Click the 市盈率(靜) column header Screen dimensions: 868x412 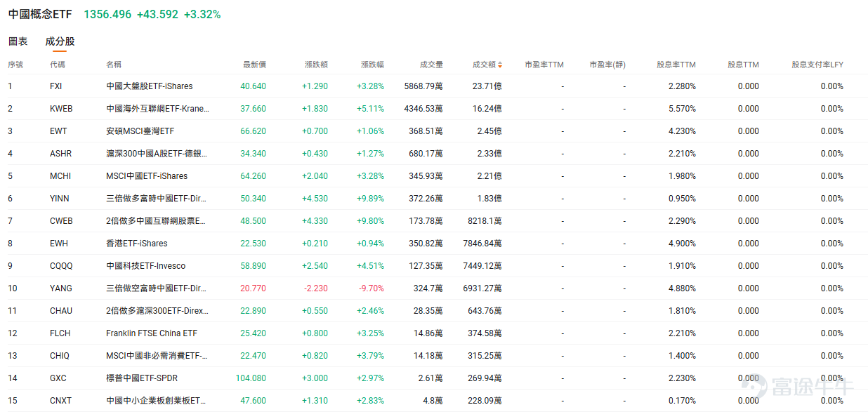point(607,65)
